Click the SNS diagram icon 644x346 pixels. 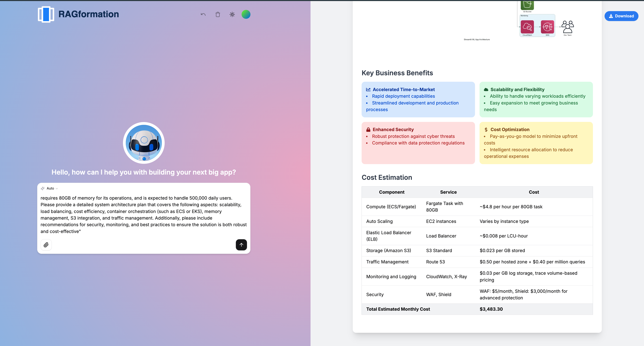547,27
